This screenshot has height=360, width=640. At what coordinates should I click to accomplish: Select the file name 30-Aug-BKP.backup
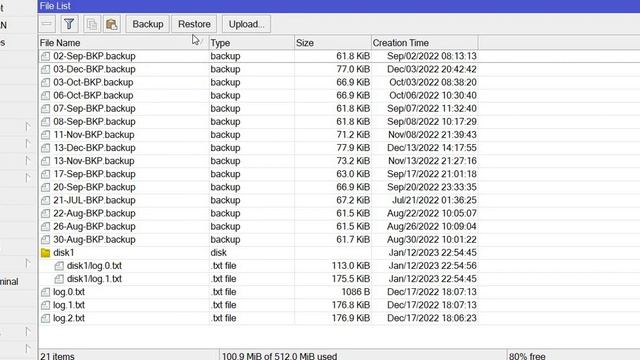click(94, 240)
